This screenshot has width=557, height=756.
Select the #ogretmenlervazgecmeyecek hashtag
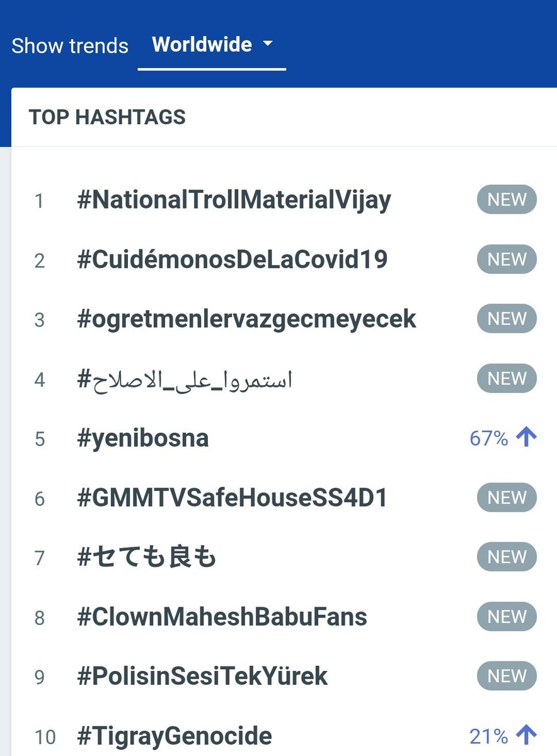246,319
